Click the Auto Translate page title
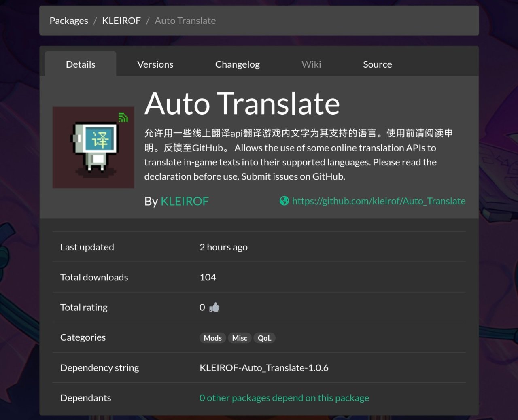Screen dimensions: 518x420 click(242, 103)
